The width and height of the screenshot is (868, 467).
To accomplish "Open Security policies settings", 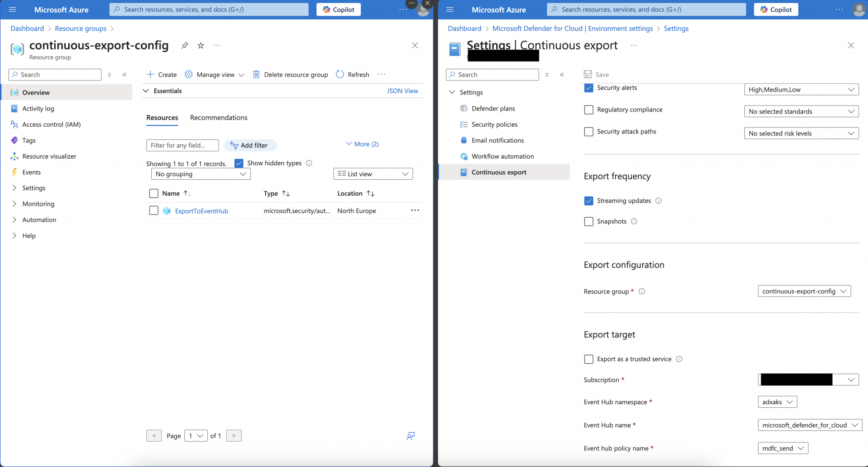I will [x=494, y=124].
